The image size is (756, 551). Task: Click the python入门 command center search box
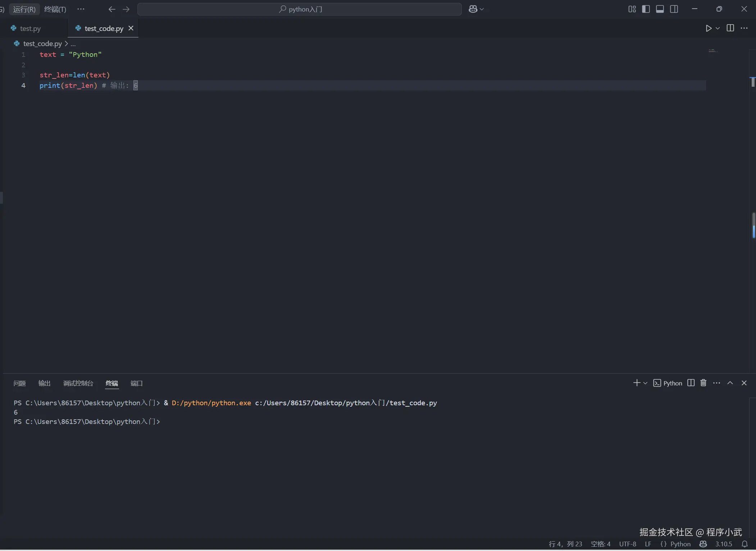coord(300,9)
